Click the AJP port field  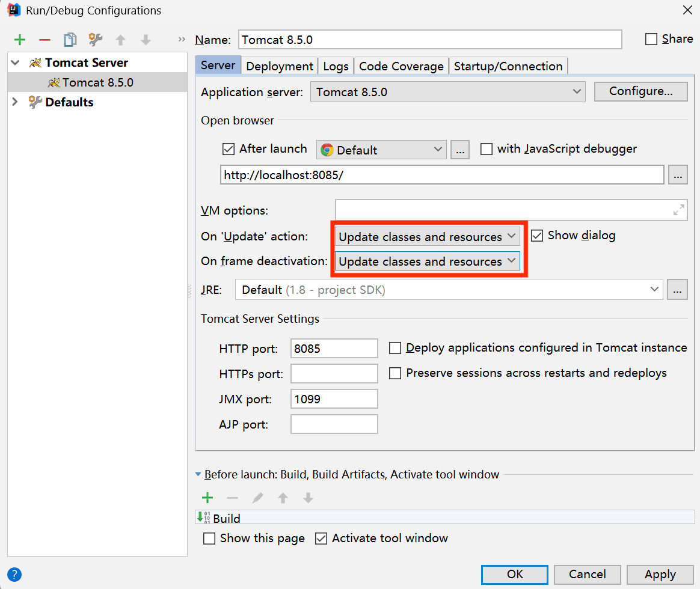point(334,424)
